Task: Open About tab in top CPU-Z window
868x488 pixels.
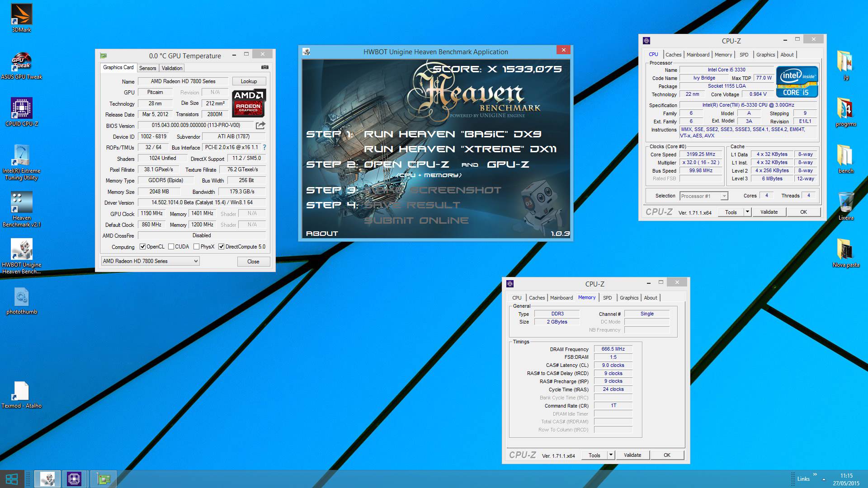Action: point(787,55)
